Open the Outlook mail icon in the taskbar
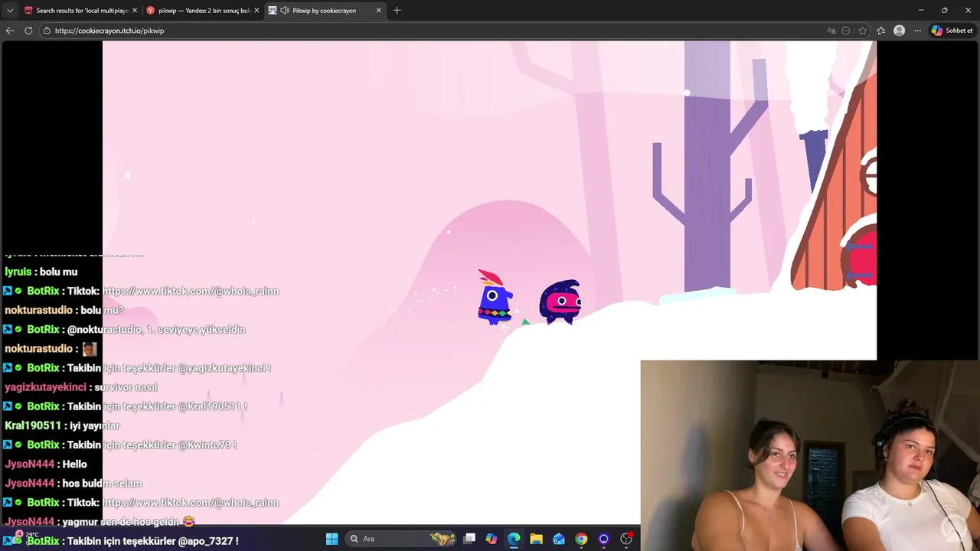This screenshot has height=551, width=980. pos(559,539)
